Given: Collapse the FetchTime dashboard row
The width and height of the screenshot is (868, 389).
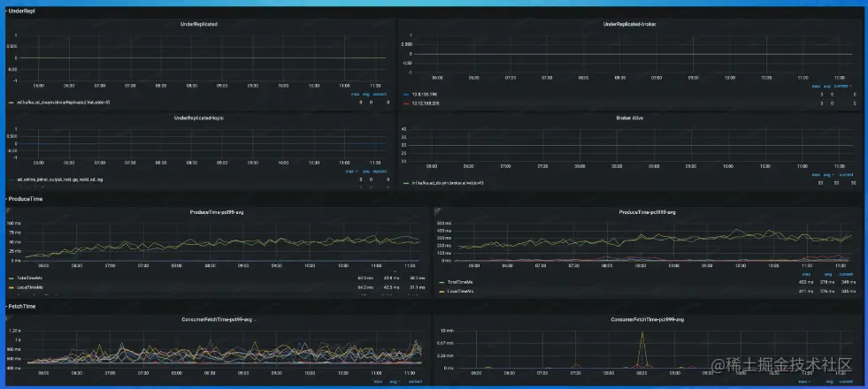Looking at the screenshot, I should 20,306.
